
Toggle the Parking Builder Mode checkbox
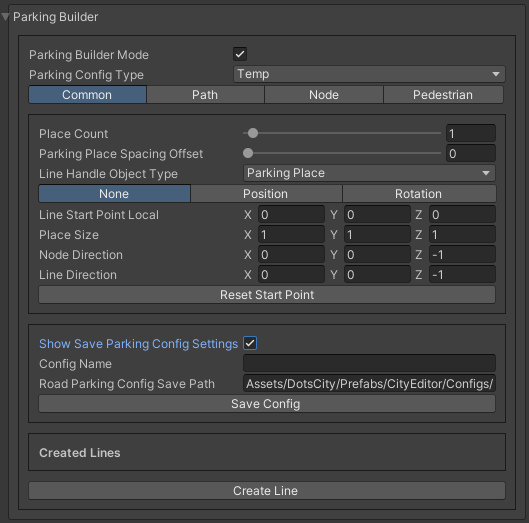click(x=240, y=54)
